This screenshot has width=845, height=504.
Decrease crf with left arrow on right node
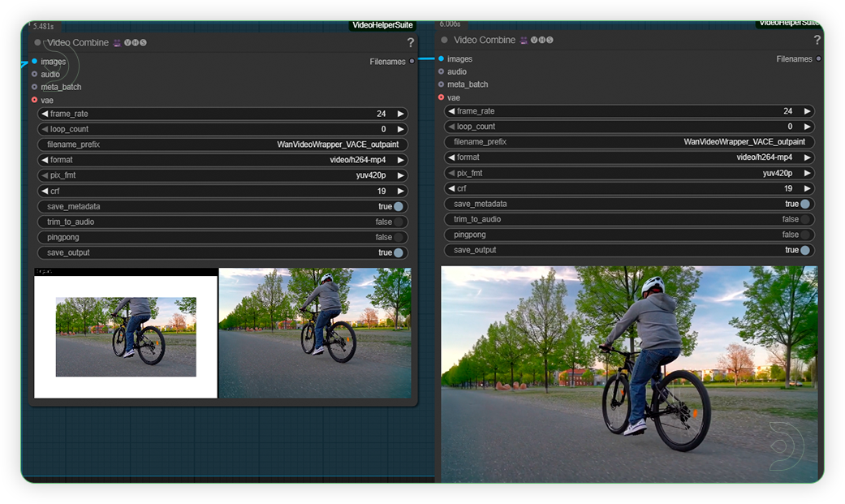coord(451,188)
